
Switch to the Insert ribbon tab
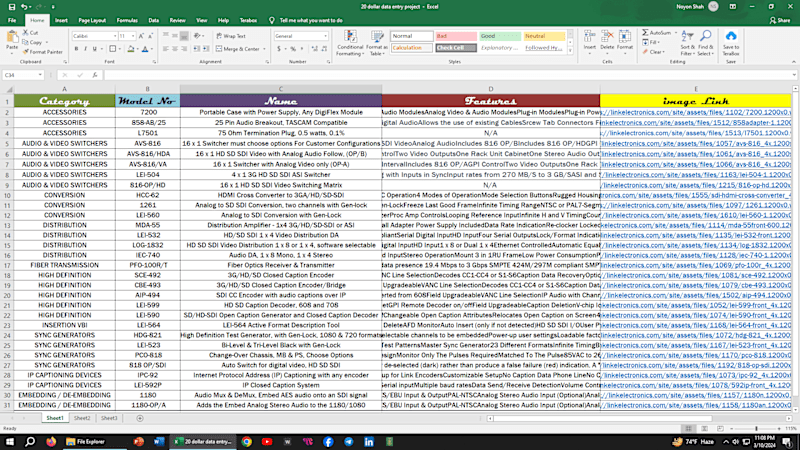(x=61, y=20)
